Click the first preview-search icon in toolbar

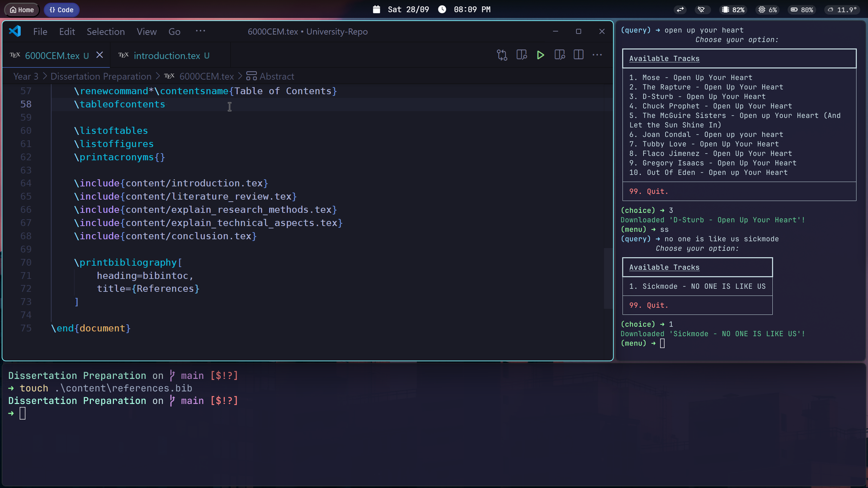[521, 55]
